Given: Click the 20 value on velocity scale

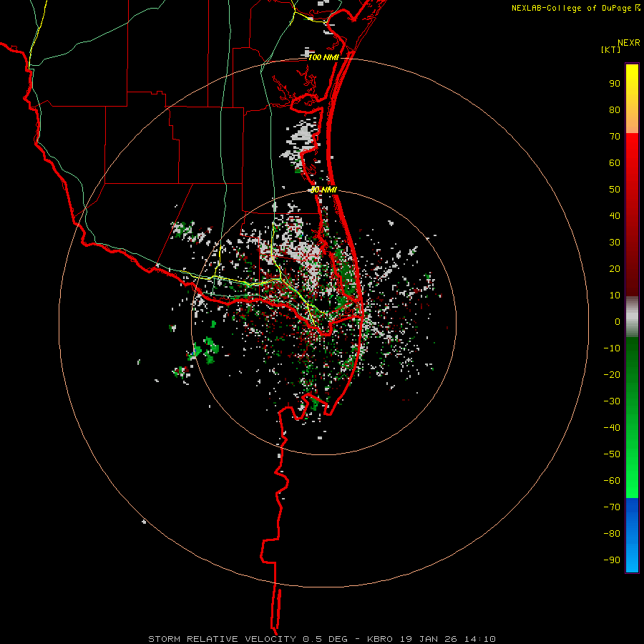Looking at the screenshot, I should (x=615, y=269).
